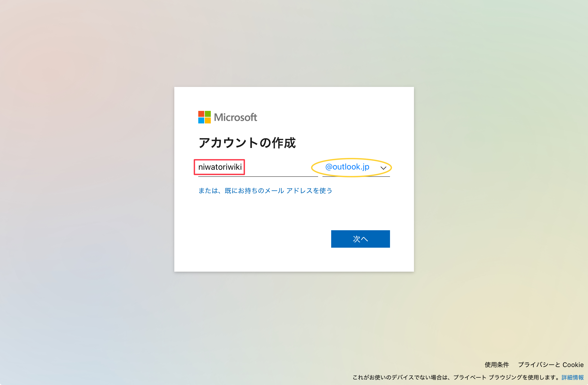
Task: Click the downward chevron beside @outlook.jp
Action: point(383,168)
